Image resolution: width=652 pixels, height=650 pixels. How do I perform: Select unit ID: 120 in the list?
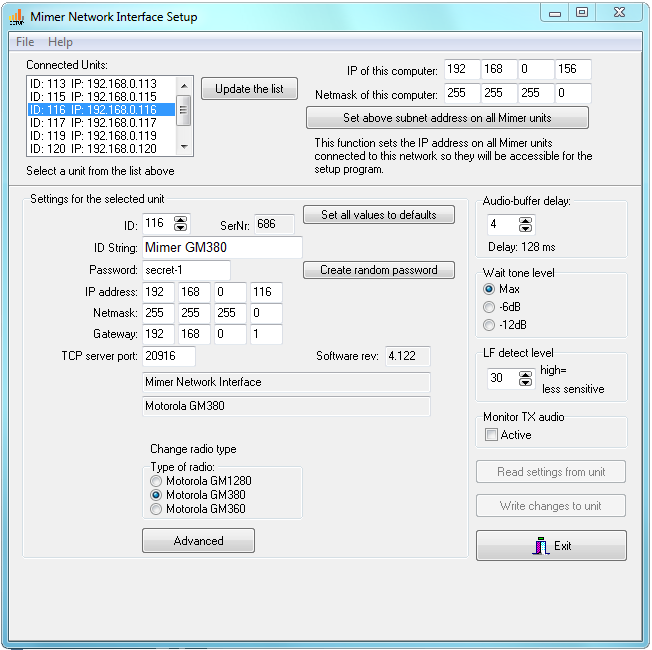101,148
